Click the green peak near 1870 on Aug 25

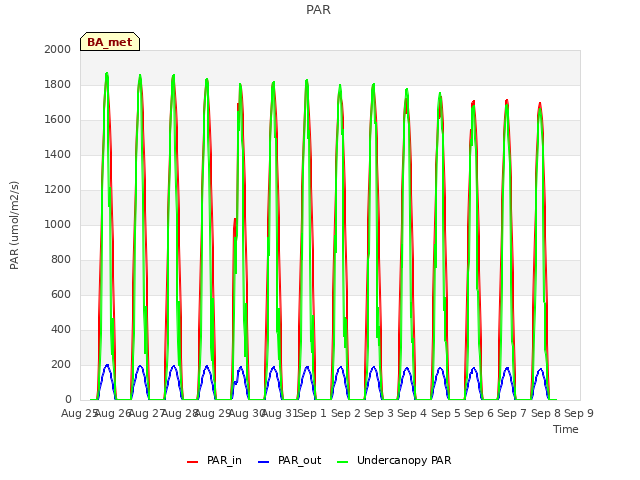coord(107,73)
